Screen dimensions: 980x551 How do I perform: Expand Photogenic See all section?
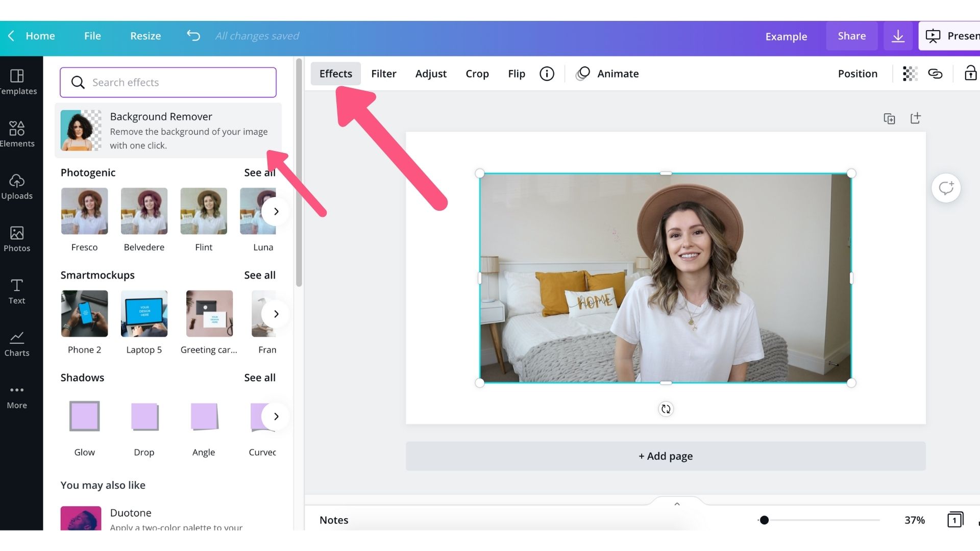point(259,172)
